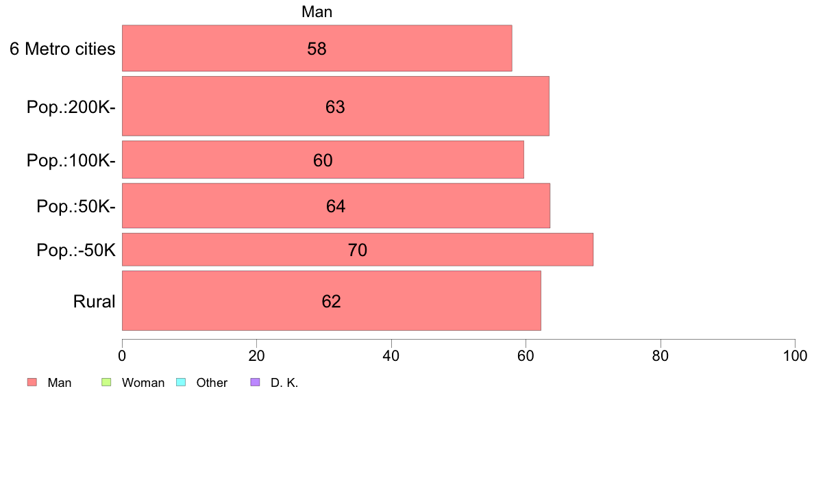Click the 100 tick on x-axis
Image resolution: width=814 pixels, height=504 pixels.
[795, 355]
